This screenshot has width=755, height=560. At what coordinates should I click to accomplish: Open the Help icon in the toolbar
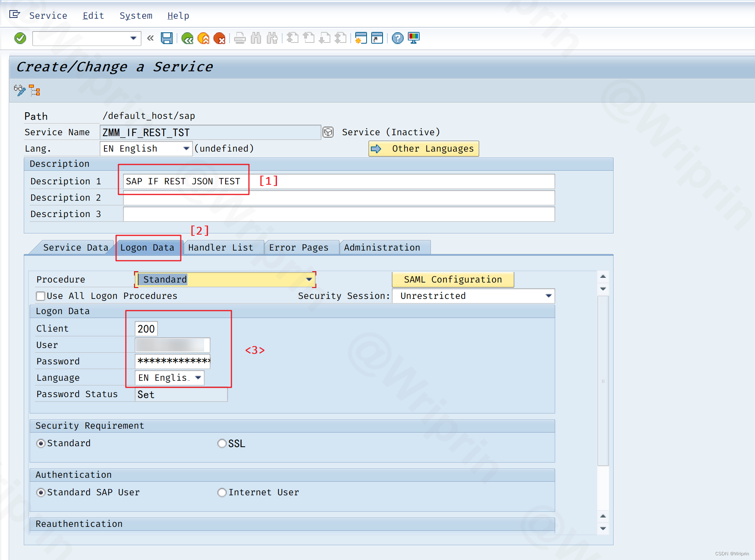click(397, 38)
